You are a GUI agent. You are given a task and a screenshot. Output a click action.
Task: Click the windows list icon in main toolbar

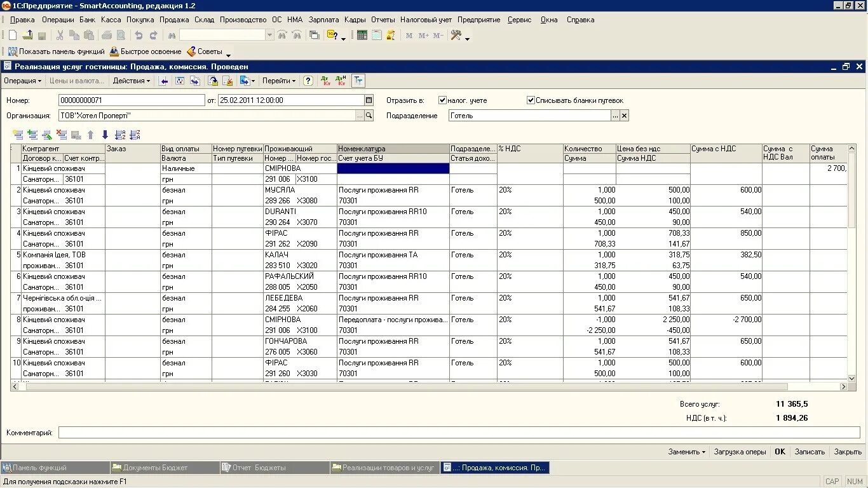tap(314, 36)
